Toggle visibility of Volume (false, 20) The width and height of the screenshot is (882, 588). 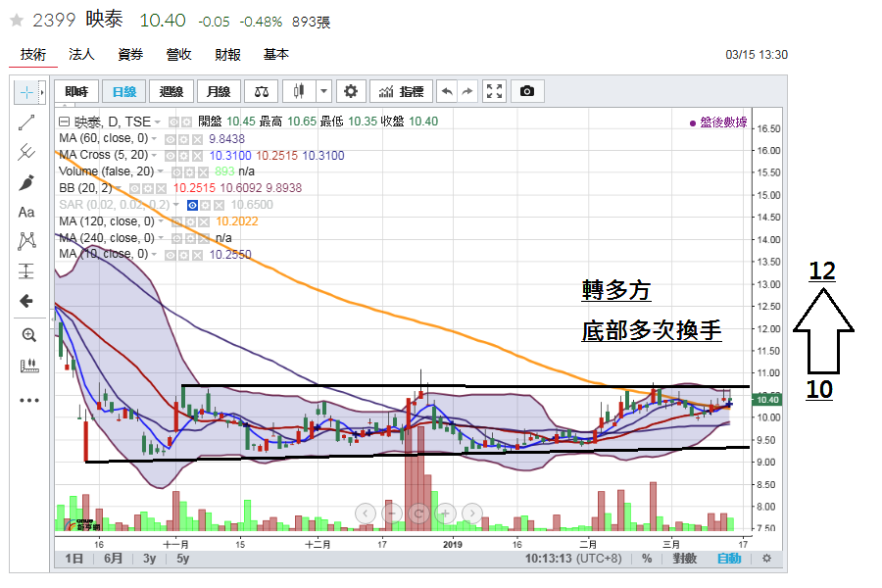pos(176,171)
